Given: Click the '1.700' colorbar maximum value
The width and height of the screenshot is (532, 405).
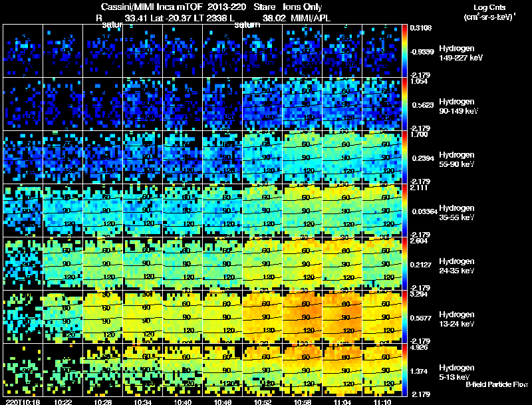Looking at the screenshot, I should tap(419, 134).
